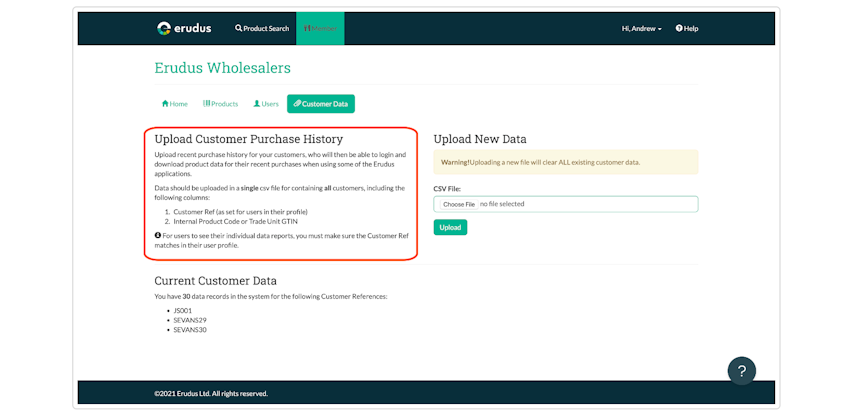The height and width of the screenshot is (412, 858).
Task: Select the SEVANS29 customer reference
Action: (190, 320)
